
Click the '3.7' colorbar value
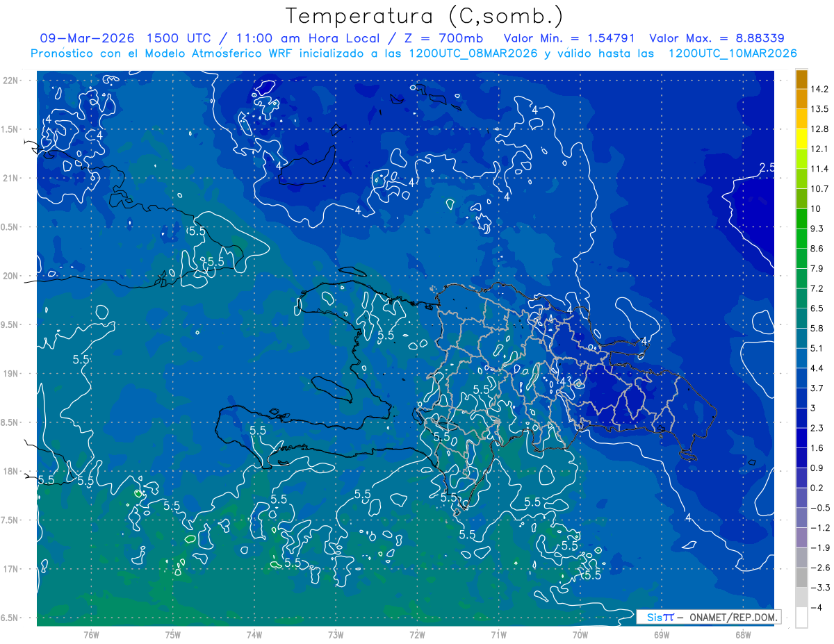(817, 388)
